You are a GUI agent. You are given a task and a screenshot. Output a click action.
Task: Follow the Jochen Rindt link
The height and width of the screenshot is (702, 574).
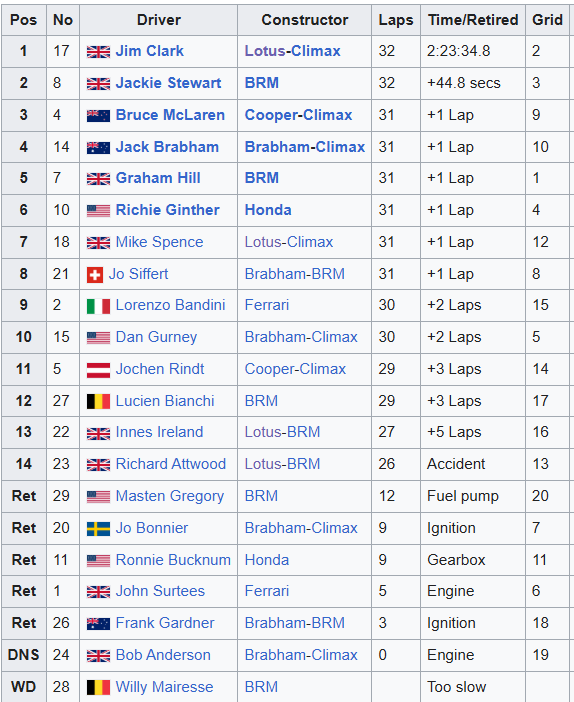click(x=160, y=369)
